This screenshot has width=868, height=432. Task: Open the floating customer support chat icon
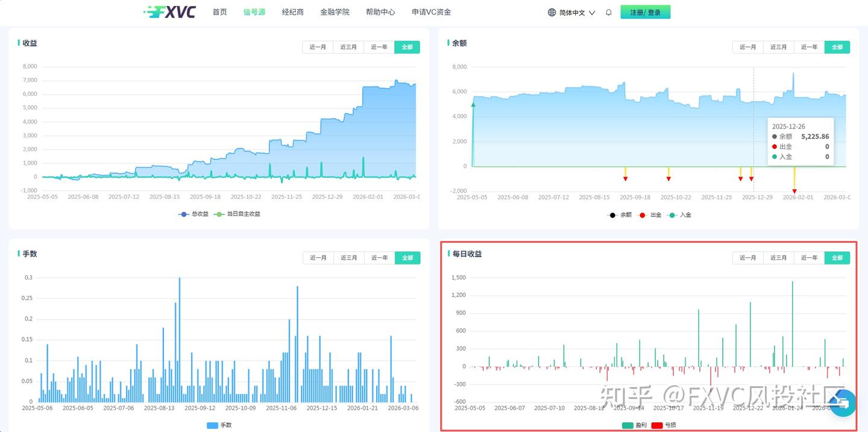tap(843, 404)
